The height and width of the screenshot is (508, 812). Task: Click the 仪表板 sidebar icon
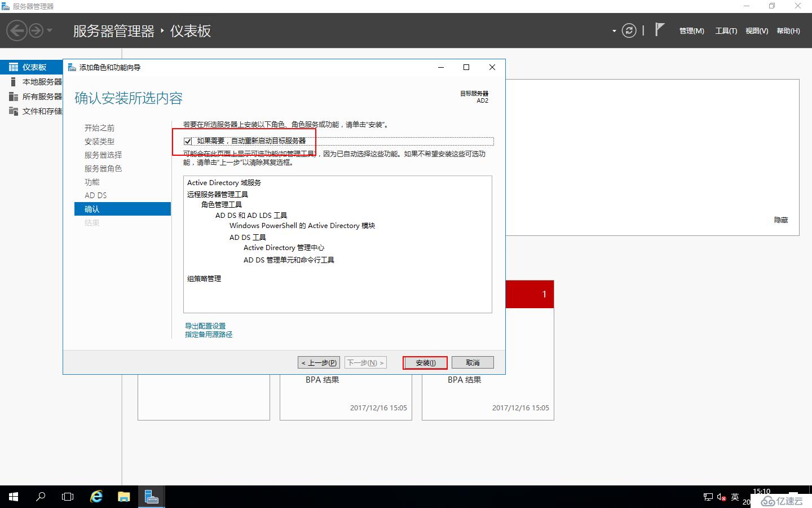(x=14, y=67)
